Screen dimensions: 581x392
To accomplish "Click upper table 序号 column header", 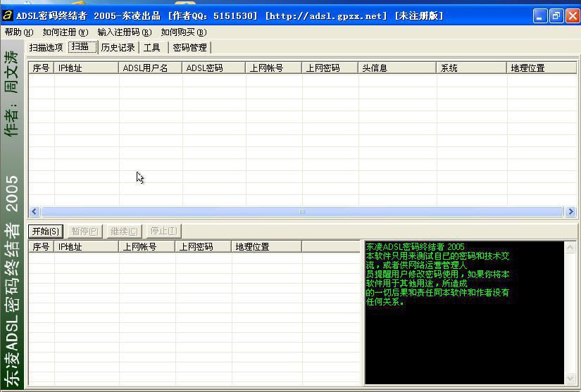I will pos(42,68).
